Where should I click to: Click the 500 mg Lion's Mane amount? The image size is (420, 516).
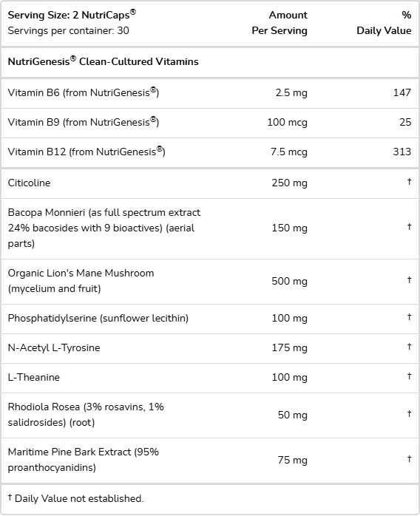point(289,281)
